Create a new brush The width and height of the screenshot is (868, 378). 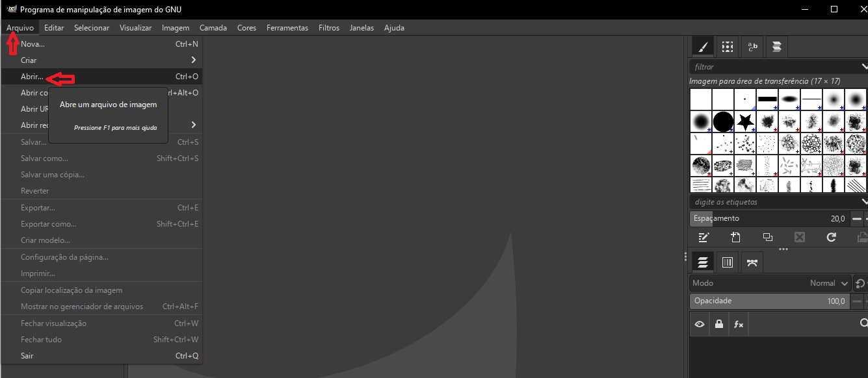tap(735, 237)
